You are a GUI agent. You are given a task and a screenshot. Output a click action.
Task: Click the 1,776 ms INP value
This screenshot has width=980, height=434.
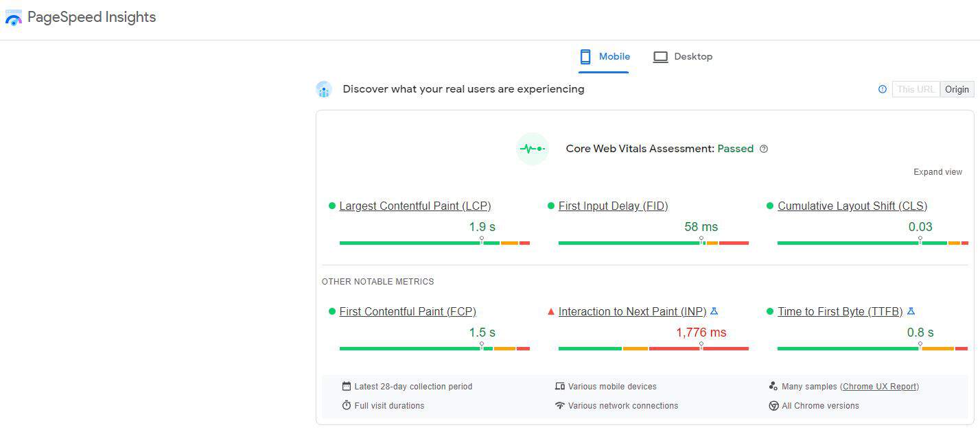click(x=701, y=333)
